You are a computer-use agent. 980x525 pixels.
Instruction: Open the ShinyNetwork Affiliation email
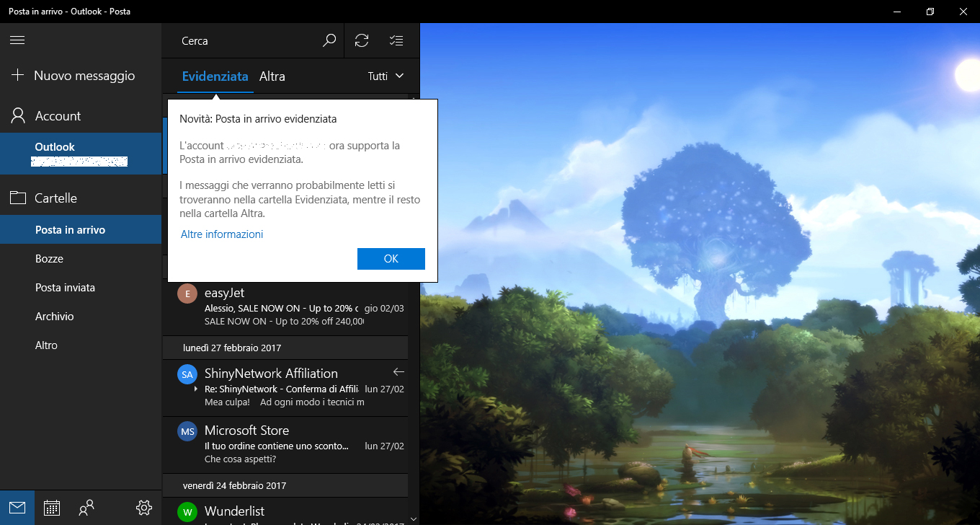(285, 388)
